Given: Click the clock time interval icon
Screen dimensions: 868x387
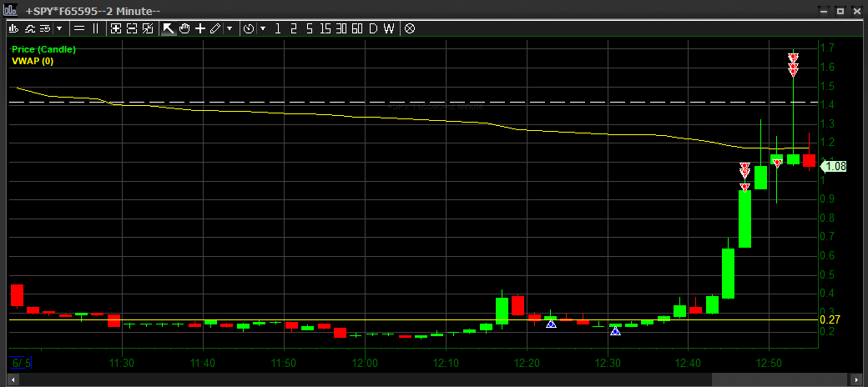Looking at the screenshot, I should [x=249, y=28].
